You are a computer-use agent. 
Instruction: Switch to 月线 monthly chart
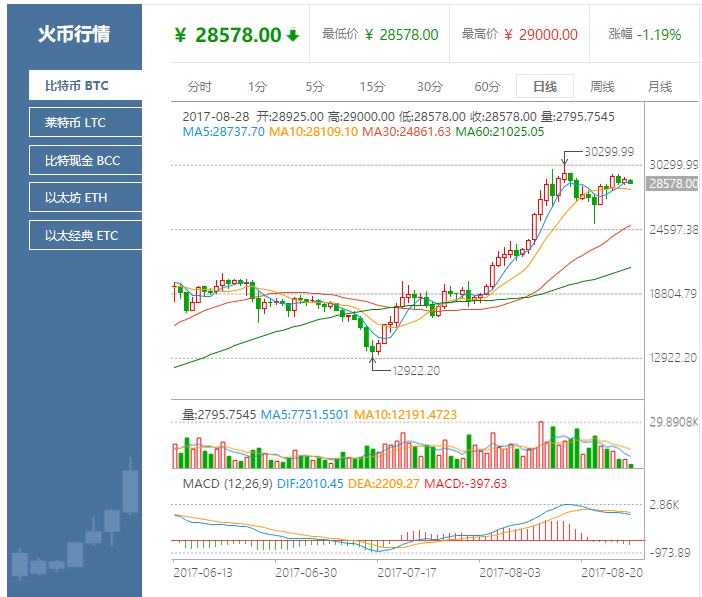(660, 86)
